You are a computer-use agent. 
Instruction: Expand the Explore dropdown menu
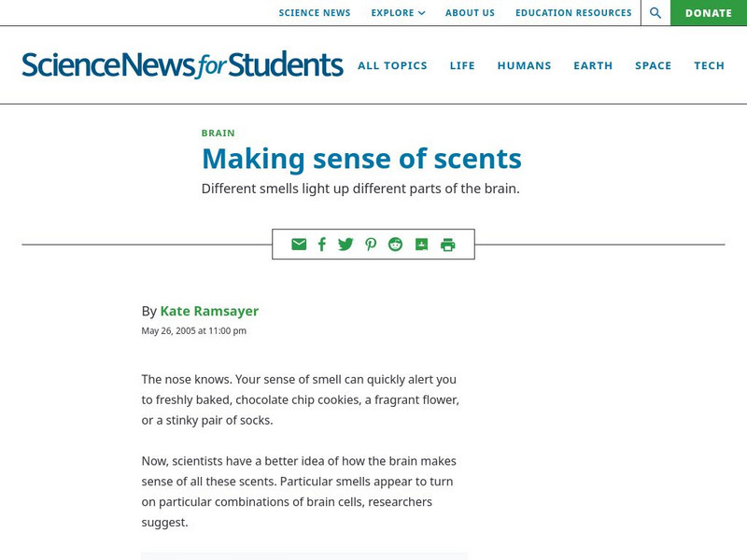[398, 13]
